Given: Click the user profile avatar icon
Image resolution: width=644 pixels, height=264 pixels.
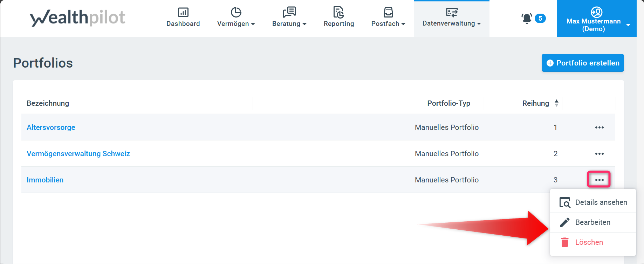Looking at the screenshot, I should [596, 12].
